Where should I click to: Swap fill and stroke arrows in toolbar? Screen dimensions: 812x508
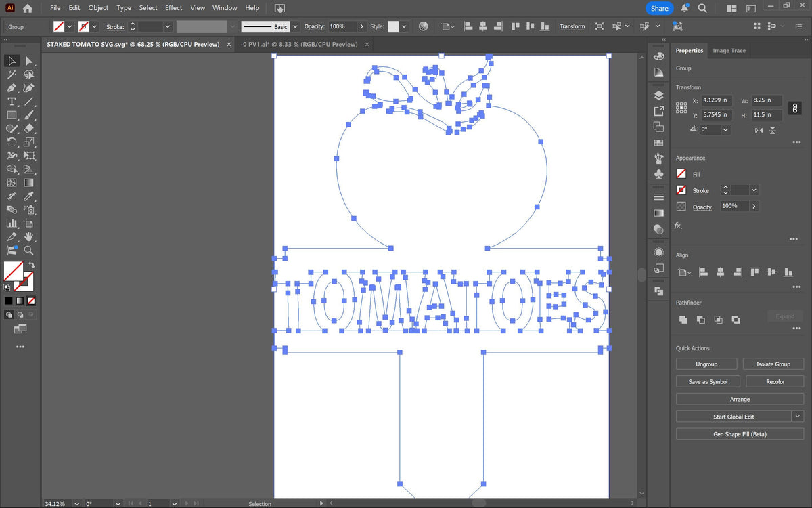(31, 265)
